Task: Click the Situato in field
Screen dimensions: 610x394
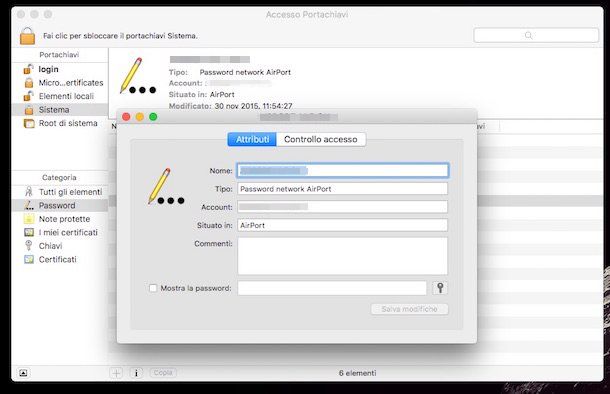Action: coord(342,225)
